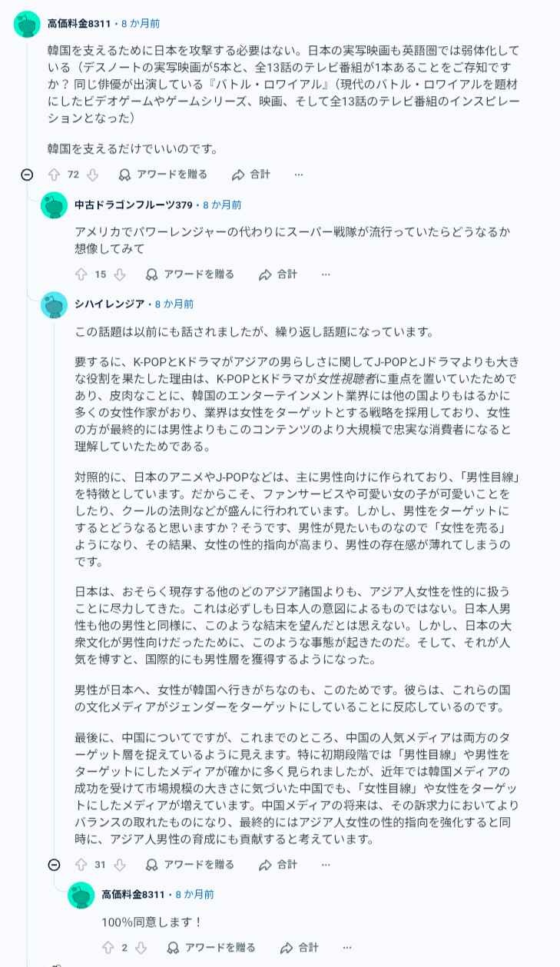Upvote the 72-point comment by 高価料金8311
The height and width of the screenshot is (967, 560).
click(54, 174)
